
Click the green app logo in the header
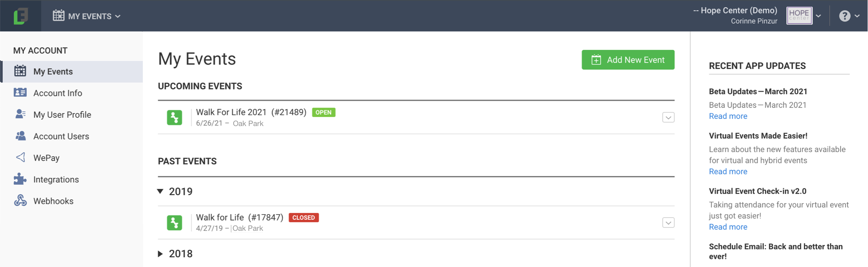tap(20, 16)
